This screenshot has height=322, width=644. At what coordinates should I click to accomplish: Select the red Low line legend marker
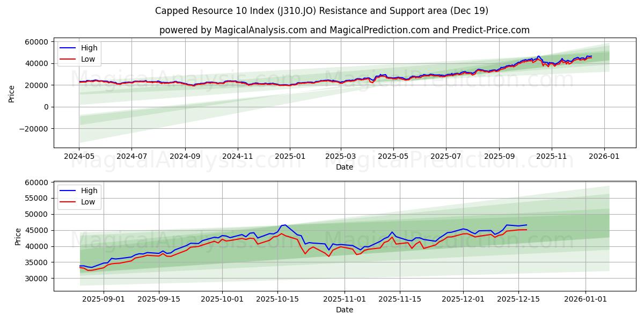69,59
